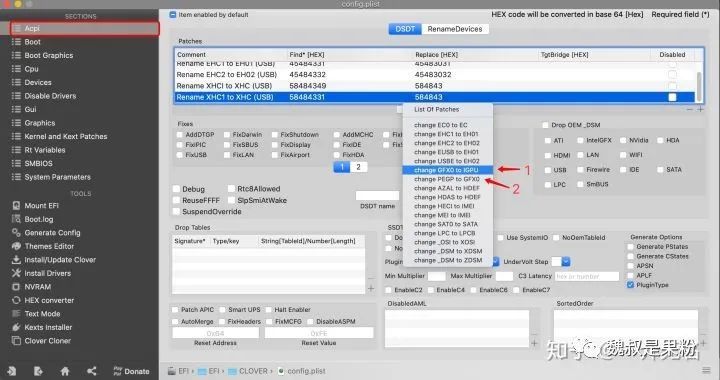This screenshot has width=720, height=380.
Task: Open the Plugin type dropdown arrow
Action: click(496, 262)
